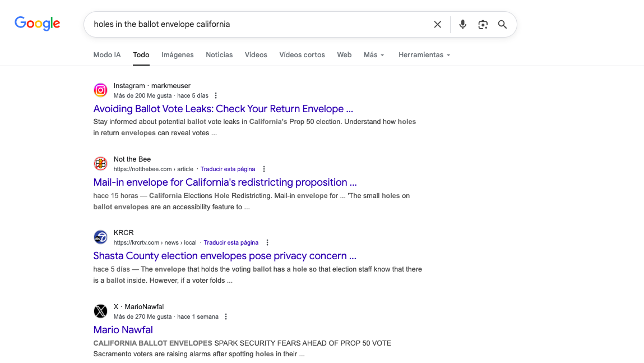The width and height of the screenshot is (644, 363).
Task: Switch to the Noticias tab
Action: pos(219,55)
